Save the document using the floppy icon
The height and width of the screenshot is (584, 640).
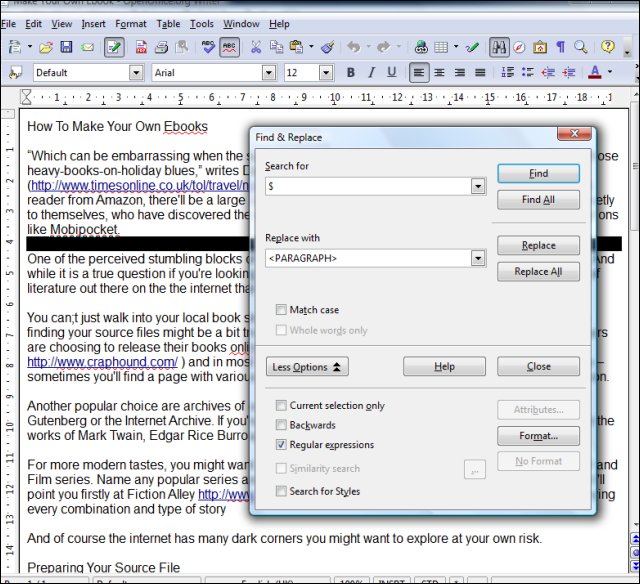pyautogui.click(x=66, y=47)
